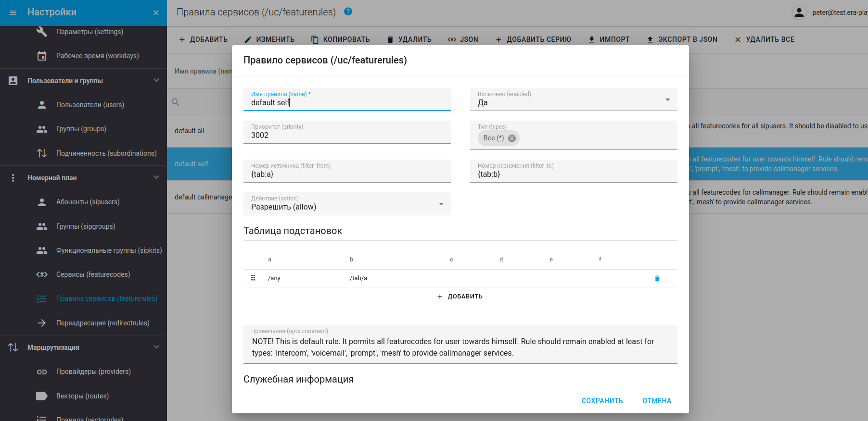Click the drag handle of the /any row
The image size is (868, 421).
tap(253, 278)
